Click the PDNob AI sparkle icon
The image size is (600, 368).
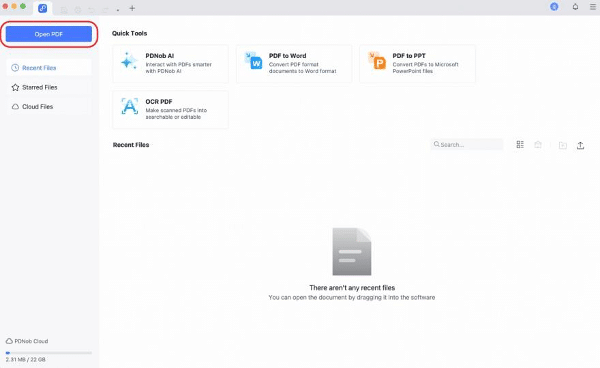(129, 61)
